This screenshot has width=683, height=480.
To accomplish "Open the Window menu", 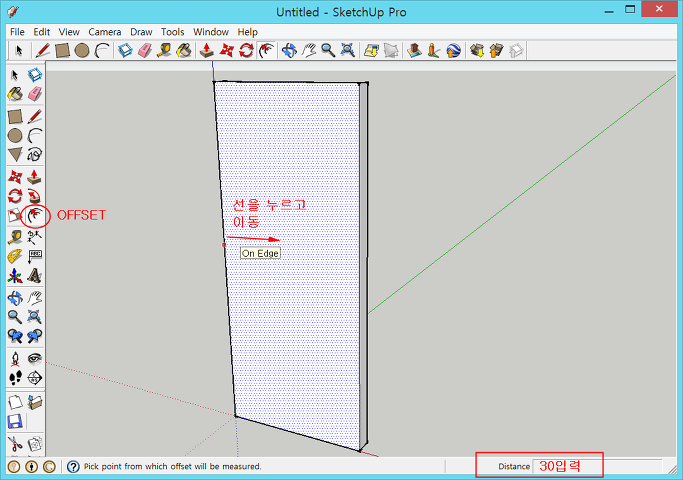I will (x=211, y=32).
